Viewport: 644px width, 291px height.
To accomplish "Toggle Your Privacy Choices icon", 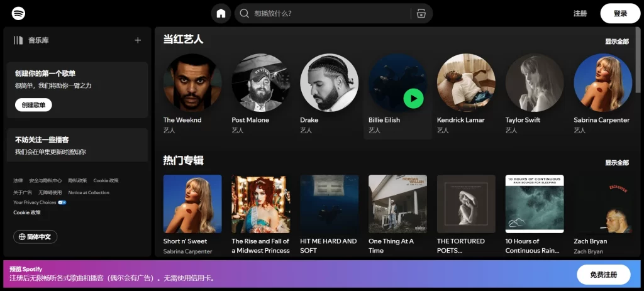I will coord(62,202).
